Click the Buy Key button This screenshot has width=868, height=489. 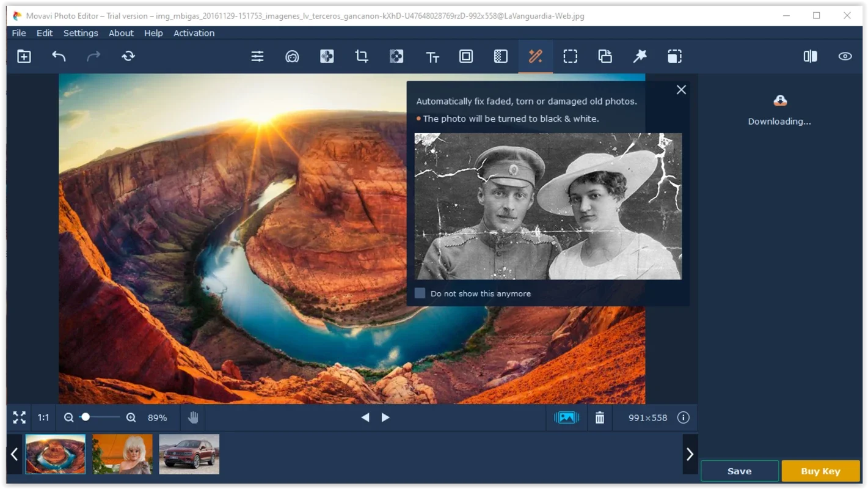pos(821,471)
